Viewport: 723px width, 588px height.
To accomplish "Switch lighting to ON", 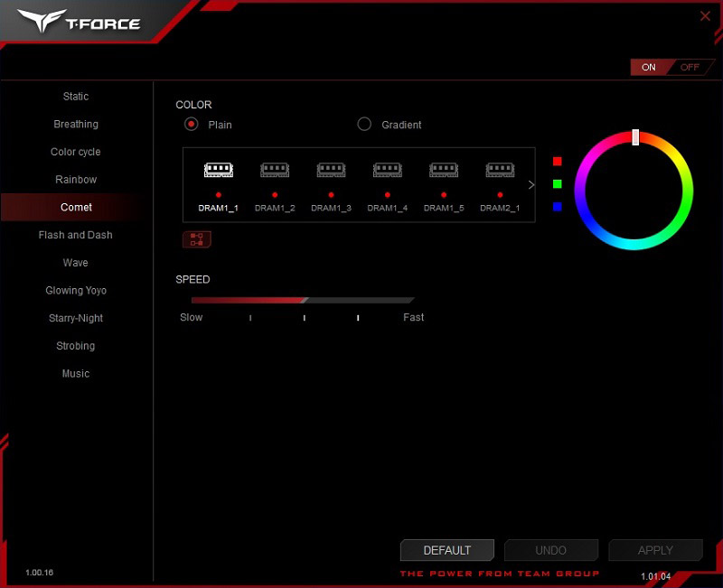I will 649,67.
